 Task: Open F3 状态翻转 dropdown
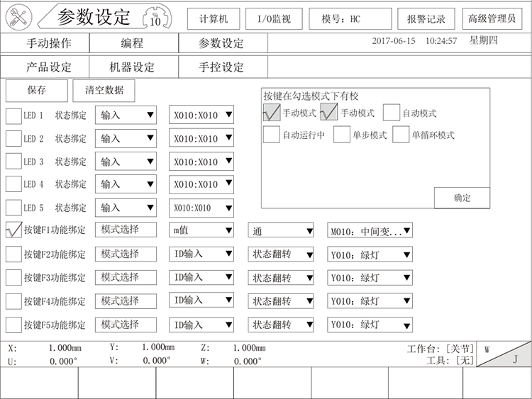282,278
